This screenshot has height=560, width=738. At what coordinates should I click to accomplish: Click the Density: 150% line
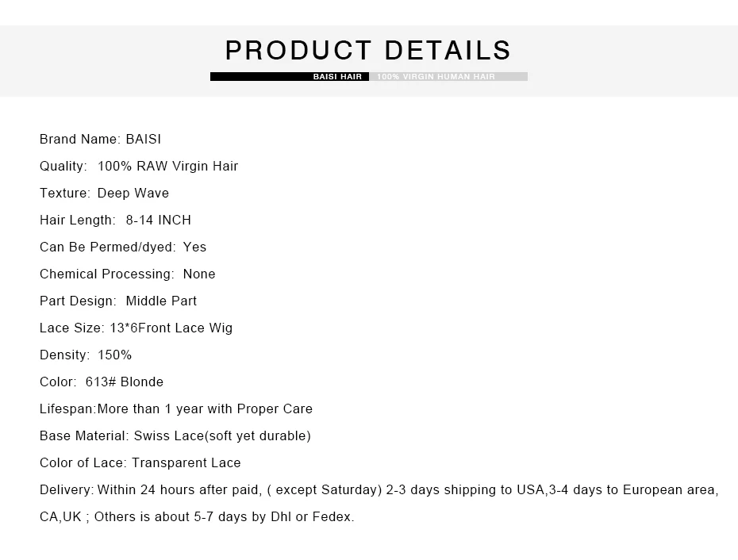point(86,355)
